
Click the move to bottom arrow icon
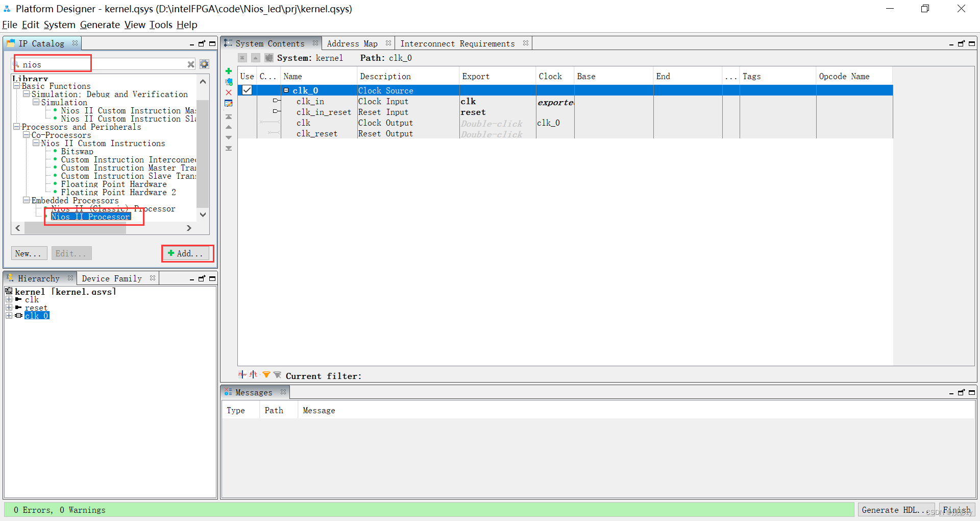click(x=229, y=148)
